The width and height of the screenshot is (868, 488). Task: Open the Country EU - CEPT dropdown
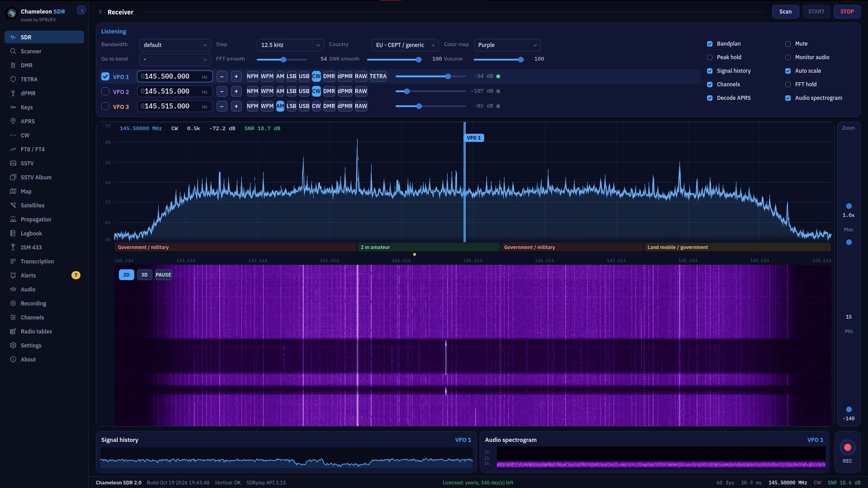click(x=405, y=45)
